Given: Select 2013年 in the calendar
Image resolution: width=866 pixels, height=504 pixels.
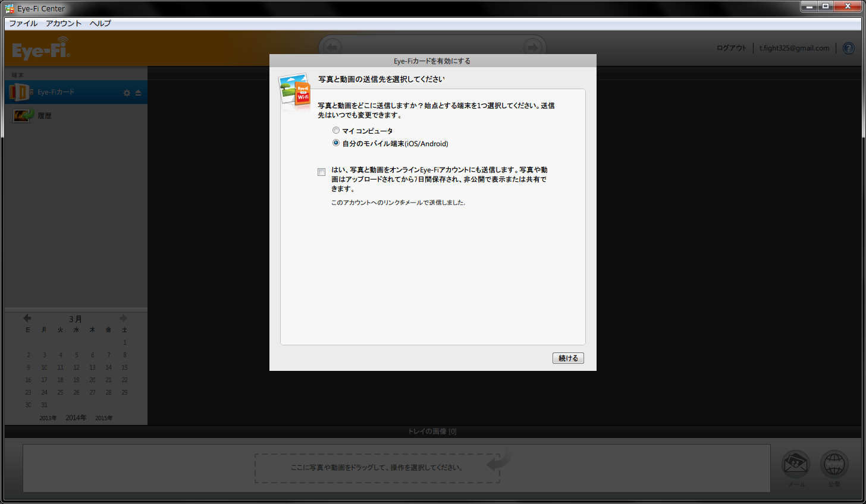Looking at the screenshot, I should coord(48,418).
